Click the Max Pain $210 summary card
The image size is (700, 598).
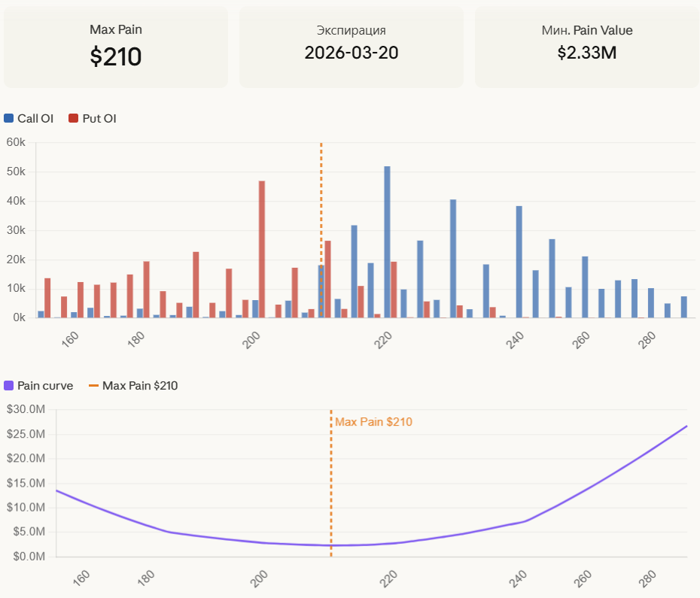coord(116,47)
